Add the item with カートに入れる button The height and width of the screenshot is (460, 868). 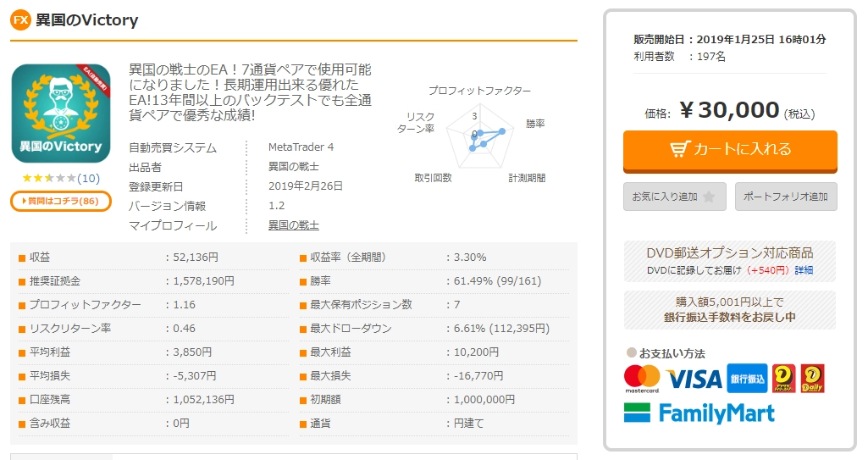(729, 150)
